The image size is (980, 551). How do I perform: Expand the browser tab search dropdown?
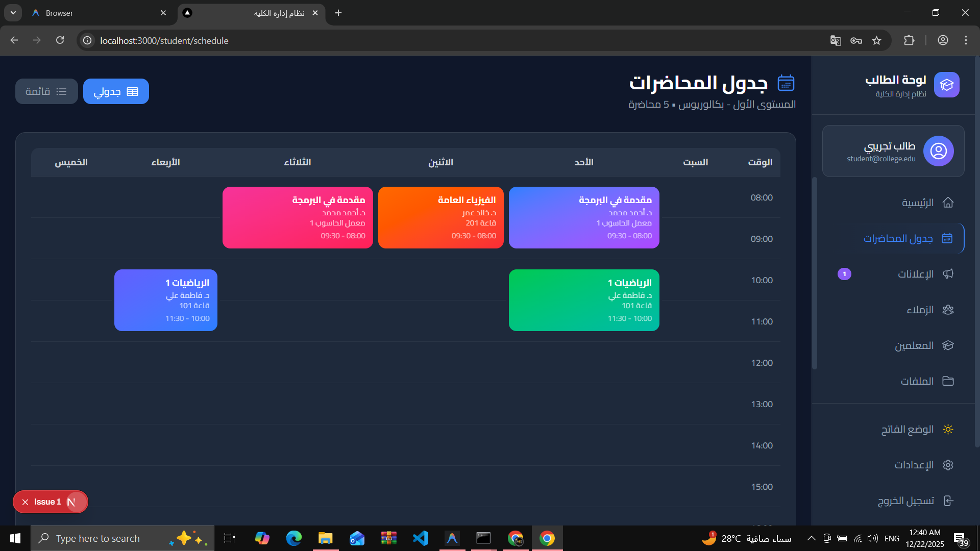13,13
